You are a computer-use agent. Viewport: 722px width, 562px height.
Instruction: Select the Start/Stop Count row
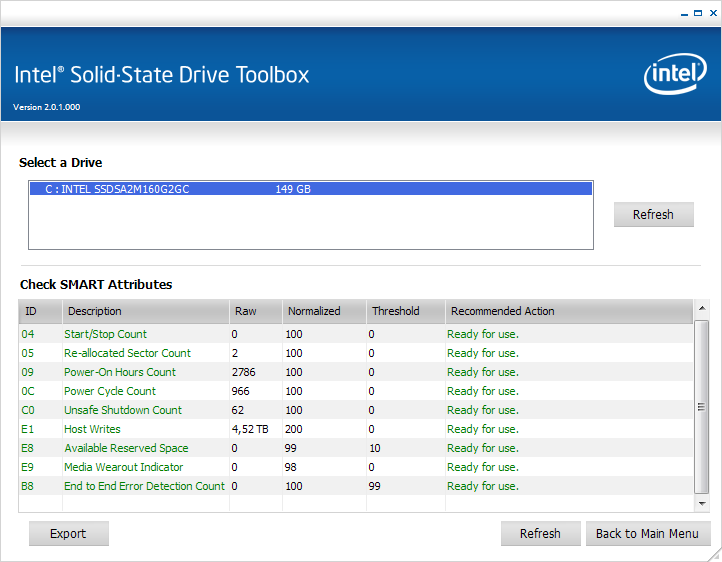(355, 334)
